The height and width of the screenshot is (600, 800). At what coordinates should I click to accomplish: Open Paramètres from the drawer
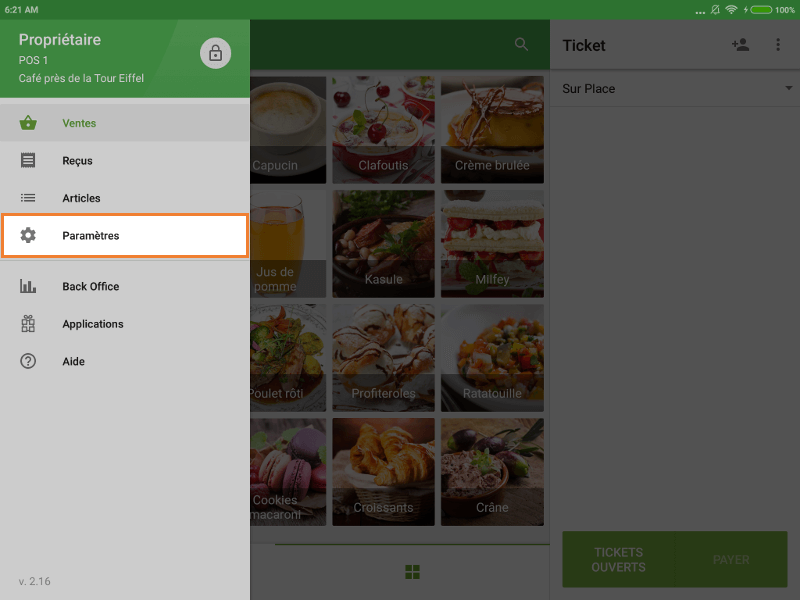125,235
